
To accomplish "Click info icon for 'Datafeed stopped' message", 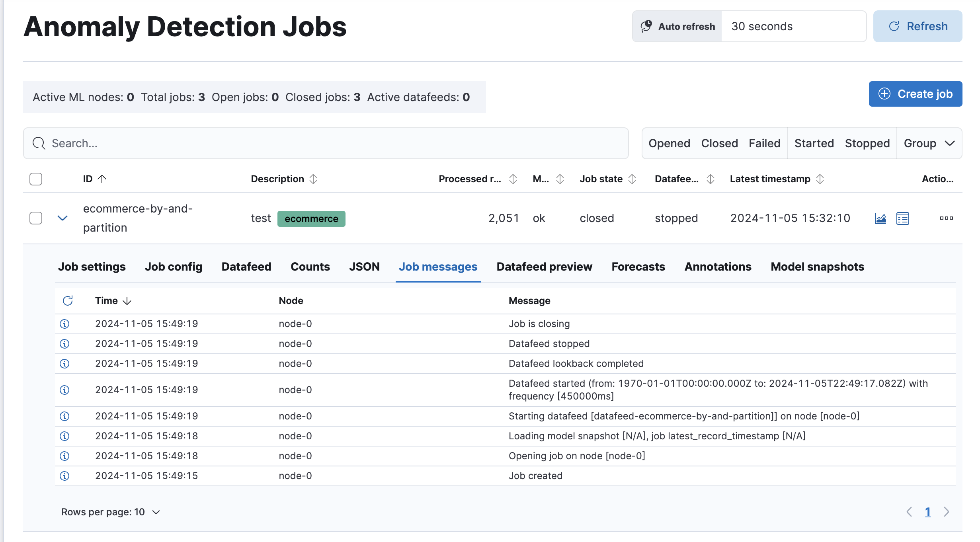I will pyautogui.click(x=64, y=344).
